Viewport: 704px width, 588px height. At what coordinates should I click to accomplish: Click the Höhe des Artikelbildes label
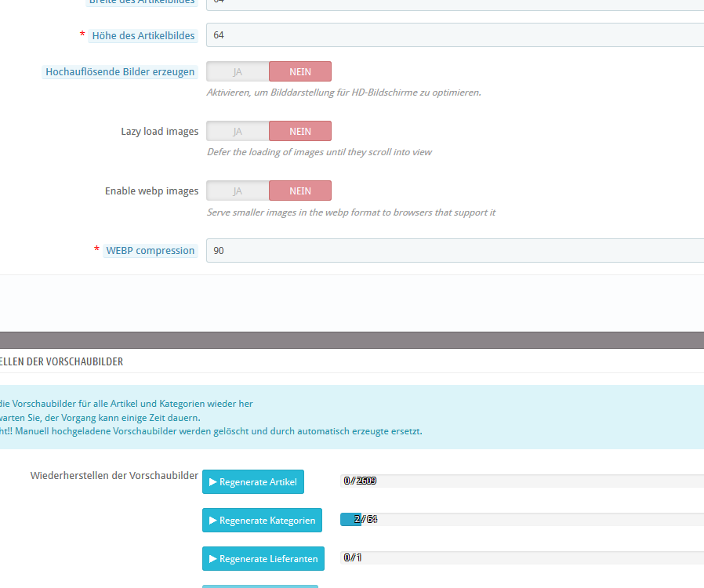143,35
